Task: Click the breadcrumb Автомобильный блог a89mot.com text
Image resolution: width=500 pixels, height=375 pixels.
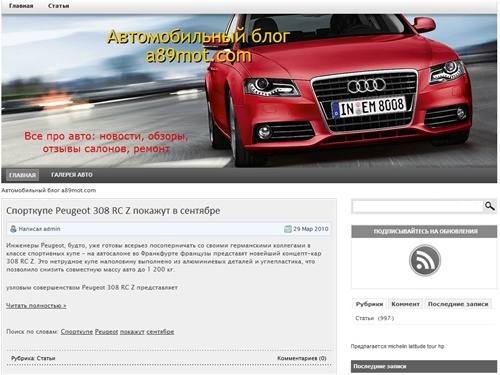Action: tap(49, 190)
